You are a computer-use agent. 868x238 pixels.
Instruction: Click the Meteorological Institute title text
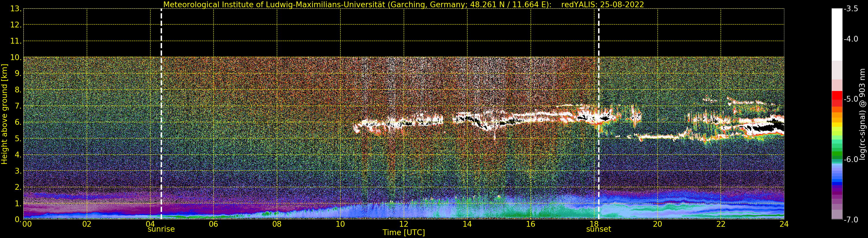(x=357, y=5)
